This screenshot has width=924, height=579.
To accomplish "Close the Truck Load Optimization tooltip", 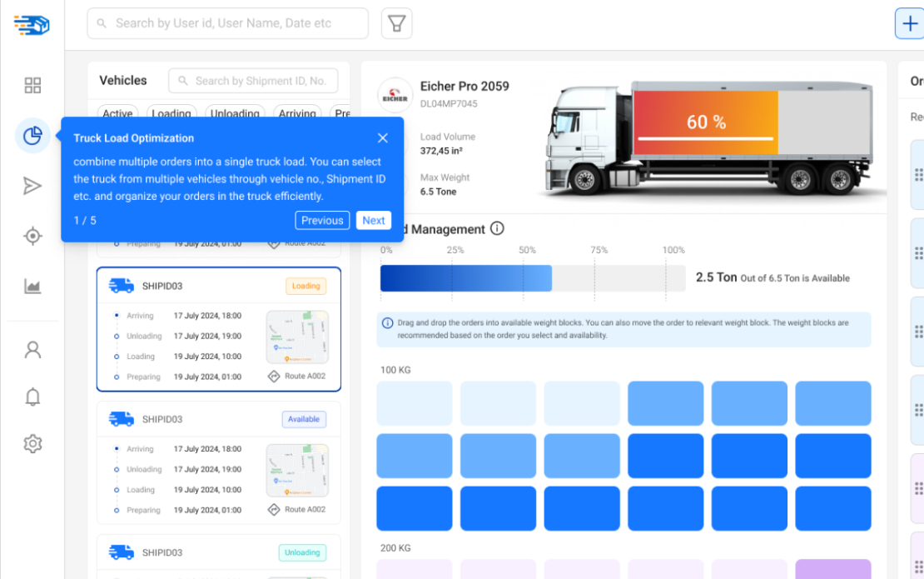I will (x=382, y=138).
